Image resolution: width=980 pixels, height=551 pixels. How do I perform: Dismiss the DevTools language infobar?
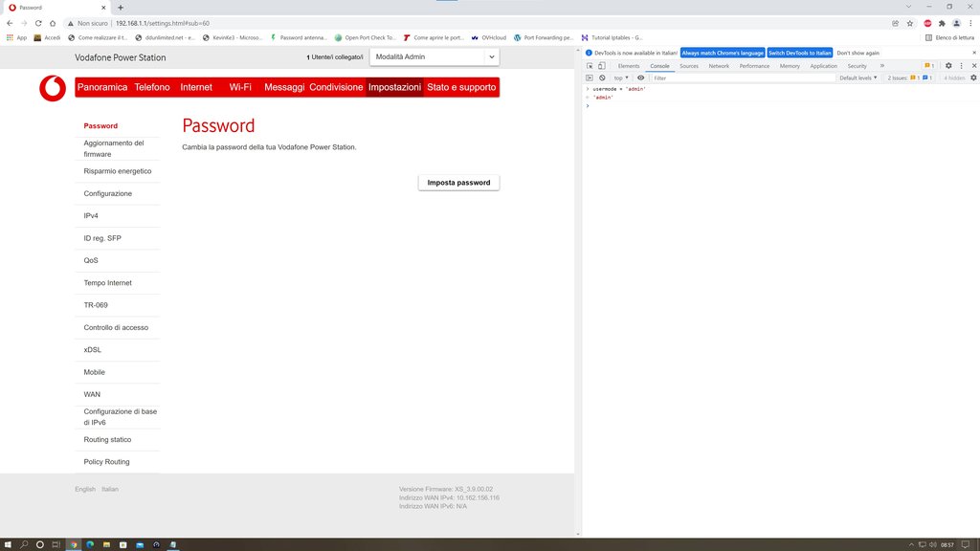pyautogui.click(x=973, y=54)
